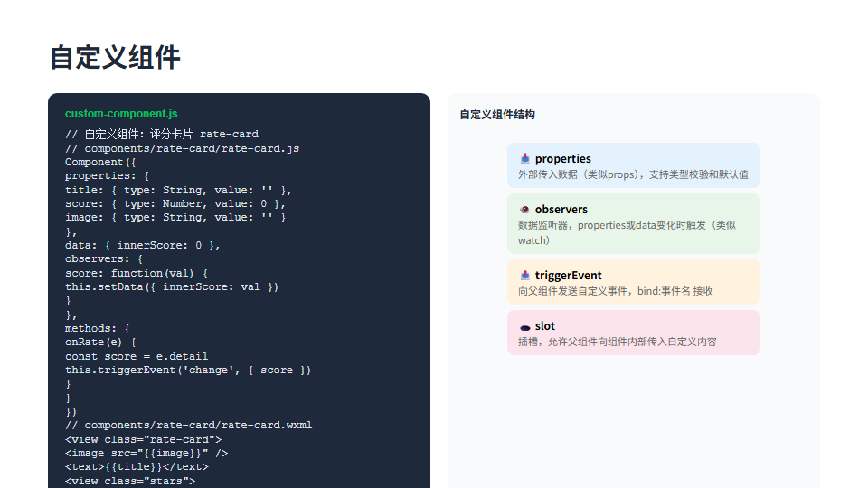This screenshot has height=488, width=868.
Task: Click the title: type String code line
Action: tap(178, 190)
